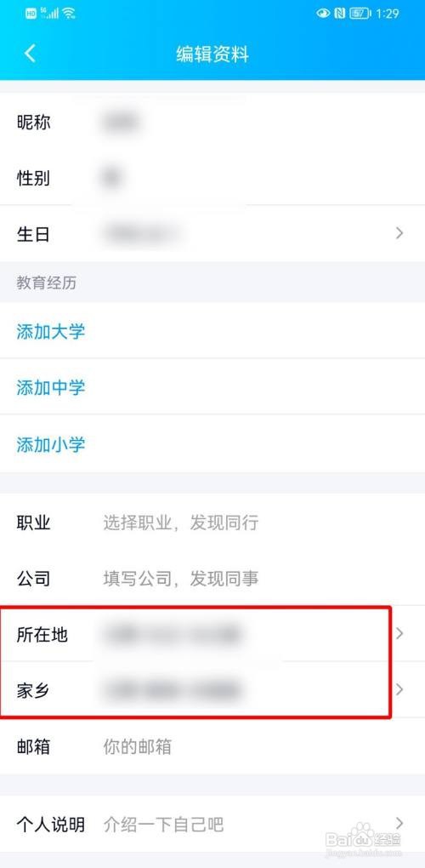
Task: Tap the HD status icon
Action: coord(31,14)
